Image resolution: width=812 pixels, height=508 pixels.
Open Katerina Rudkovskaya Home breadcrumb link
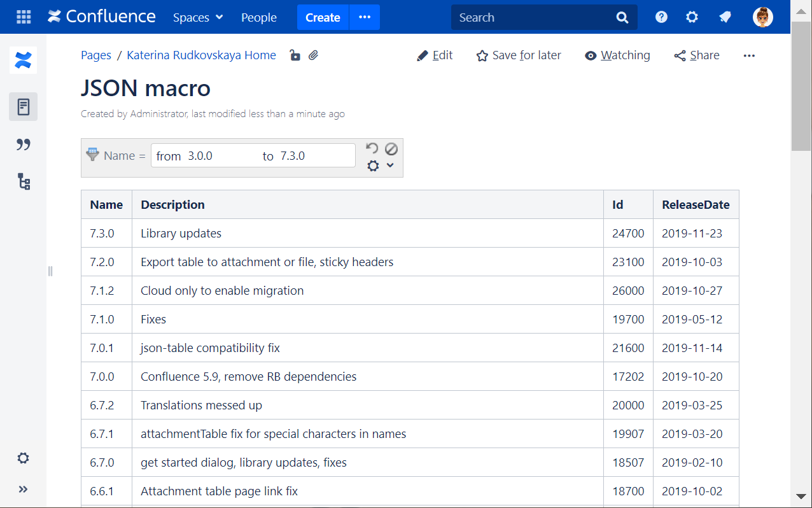click(x=201, y=55)
